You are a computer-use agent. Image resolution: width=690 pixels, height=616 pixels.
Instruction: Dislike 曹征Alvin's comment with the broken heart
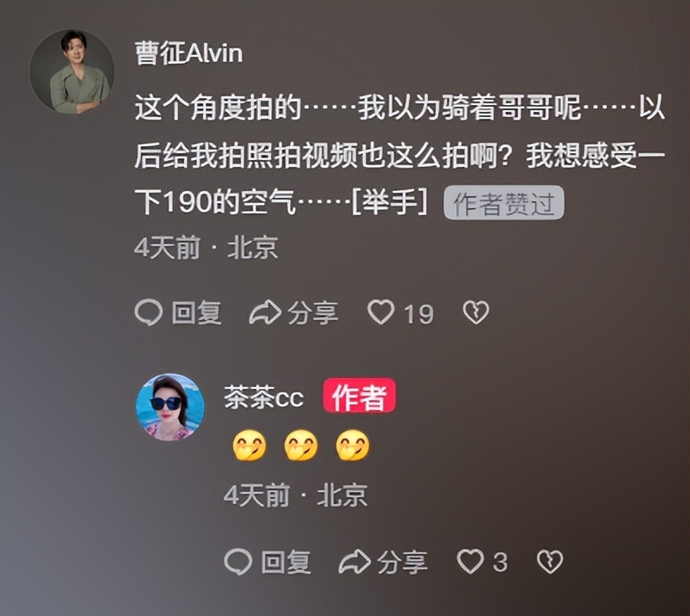pyautogui.click(x=476, y=313)
